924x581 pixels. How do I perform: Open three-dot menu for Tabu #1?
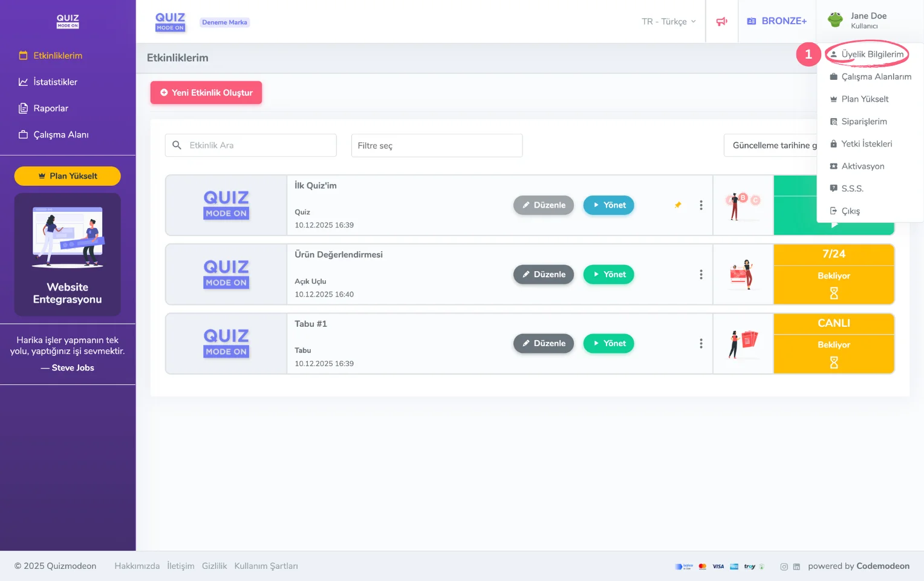click(701, 344)
